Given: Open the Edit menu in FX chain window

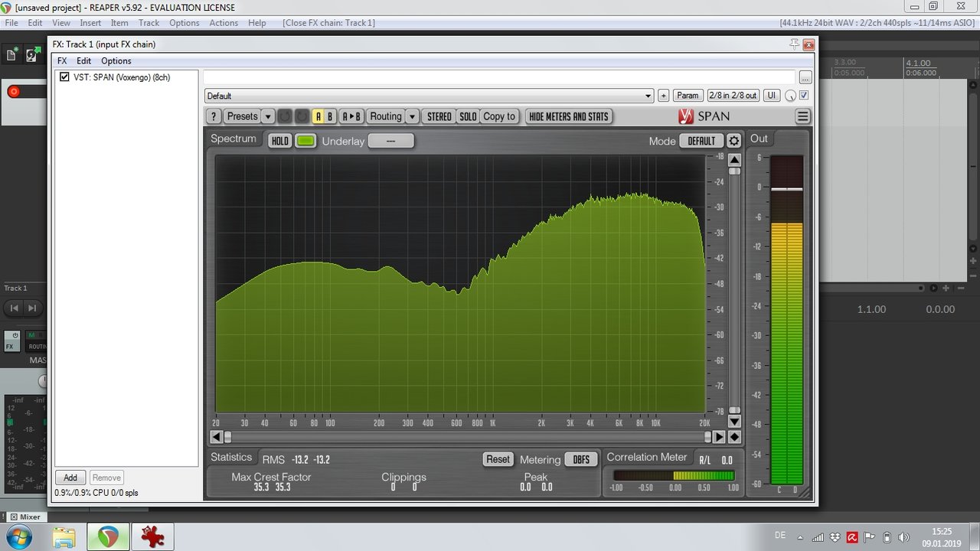Looking at the screenshot, I should (x=83, y=61).
